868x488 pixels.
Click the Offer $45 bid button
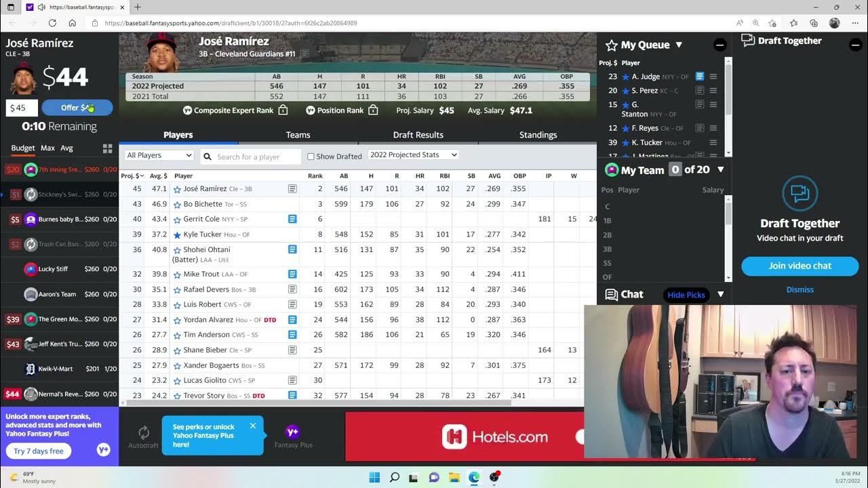(77, 108)
